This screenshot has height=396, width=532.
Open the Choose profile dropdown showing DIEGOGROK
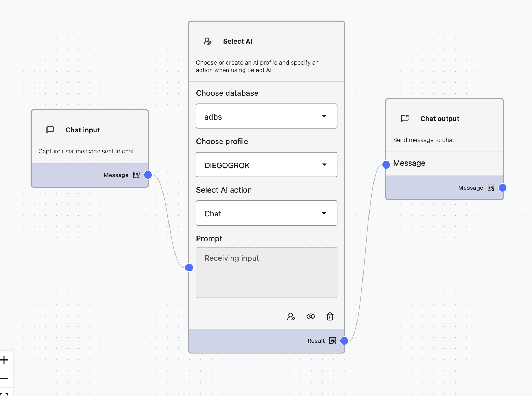pos(266,165)
